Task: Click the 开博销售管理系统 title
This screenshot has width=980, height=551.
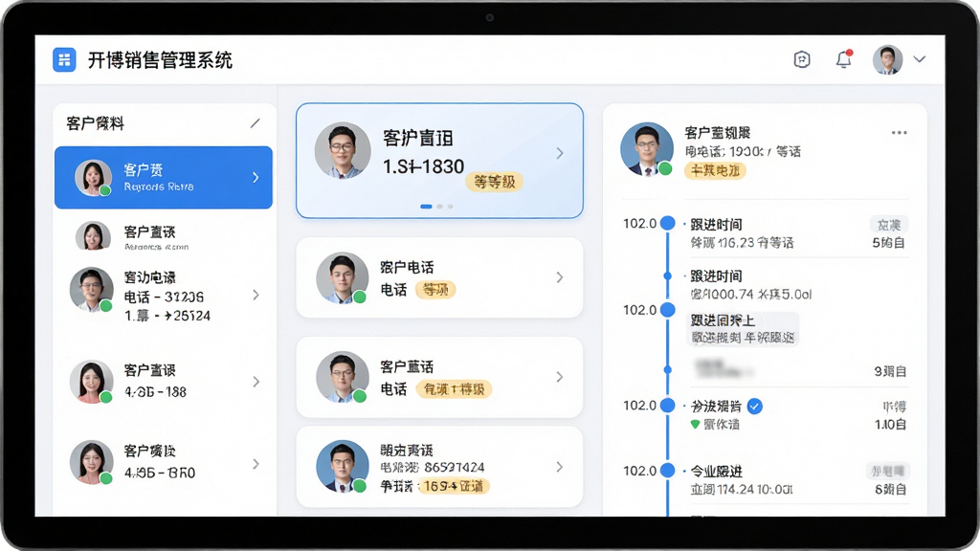Action: (x=160, y=60)
